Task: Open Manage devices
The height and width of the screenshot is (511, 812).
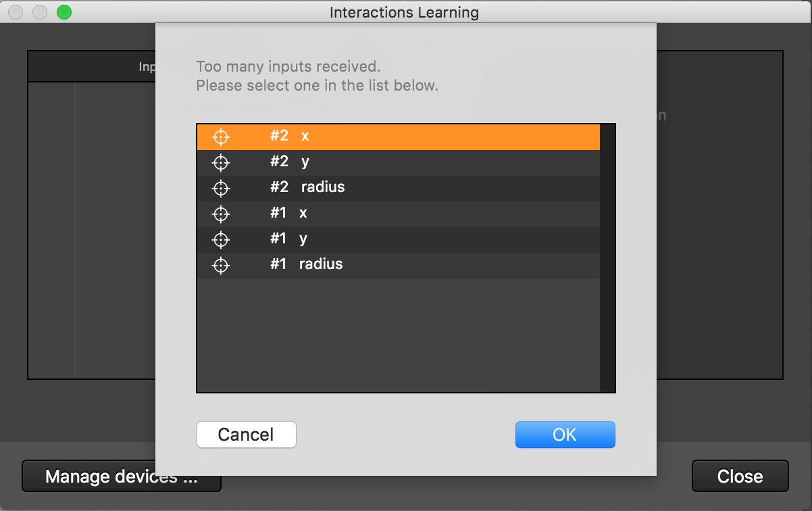Action: (x=122, y=477)
